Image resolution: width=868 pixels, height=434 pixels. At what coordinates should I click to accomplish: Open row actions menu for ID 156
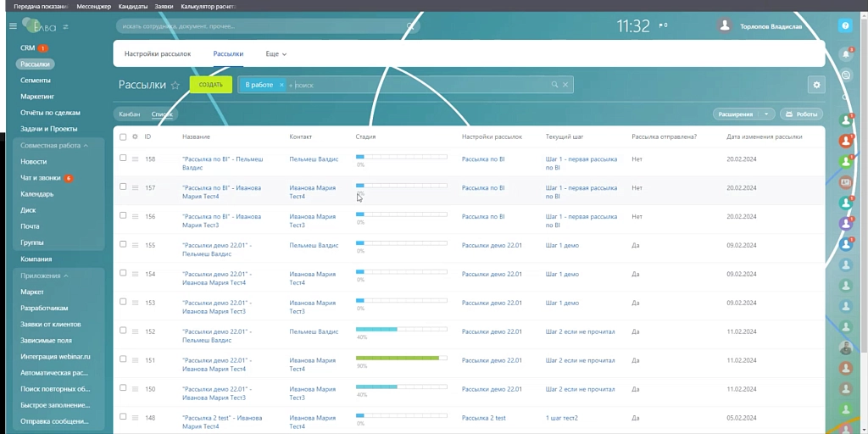pyautogui.click(x=135, y=216)
